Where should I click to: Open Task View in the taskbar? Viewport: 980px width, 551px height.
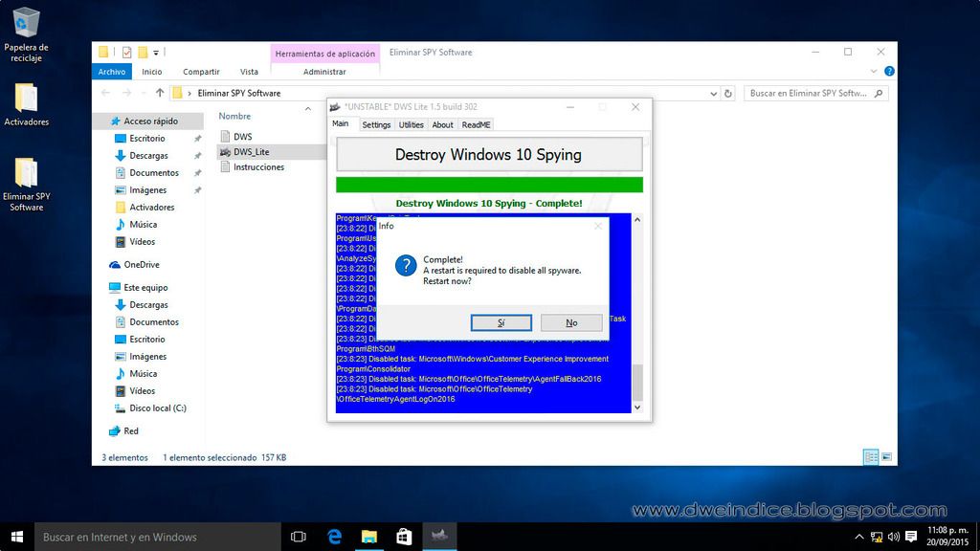click(298, 537)
